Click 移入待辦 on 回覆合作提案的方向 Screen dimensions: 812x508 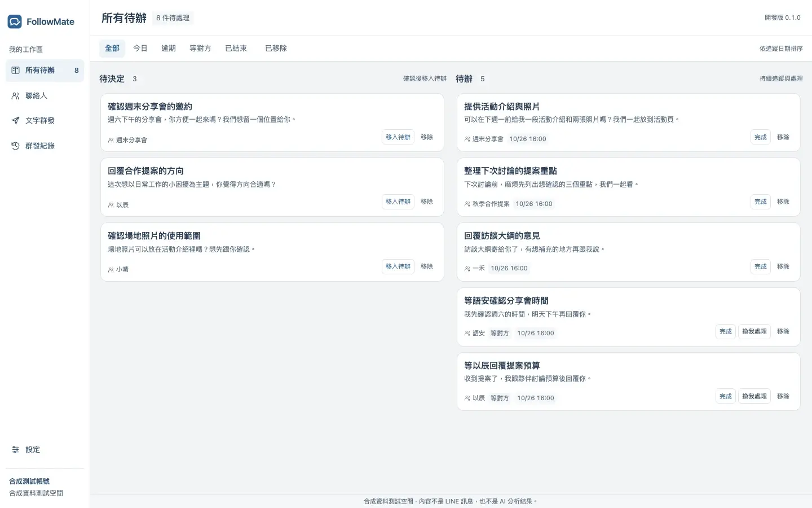[398, 202]
